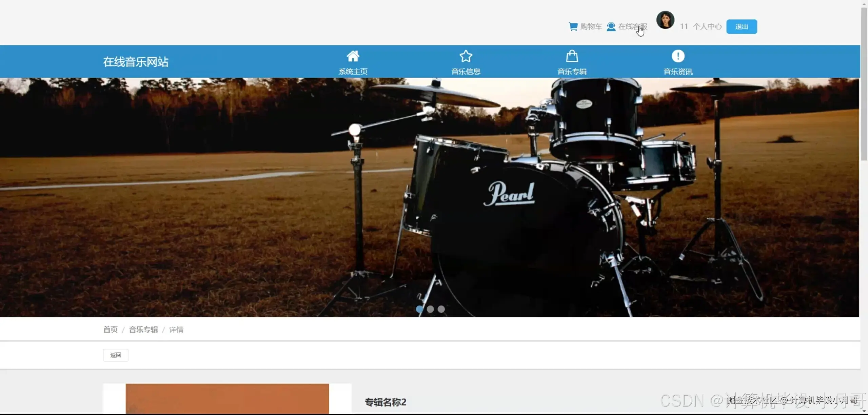Go to 首页 in the breadcrumb

pos(110,330)
